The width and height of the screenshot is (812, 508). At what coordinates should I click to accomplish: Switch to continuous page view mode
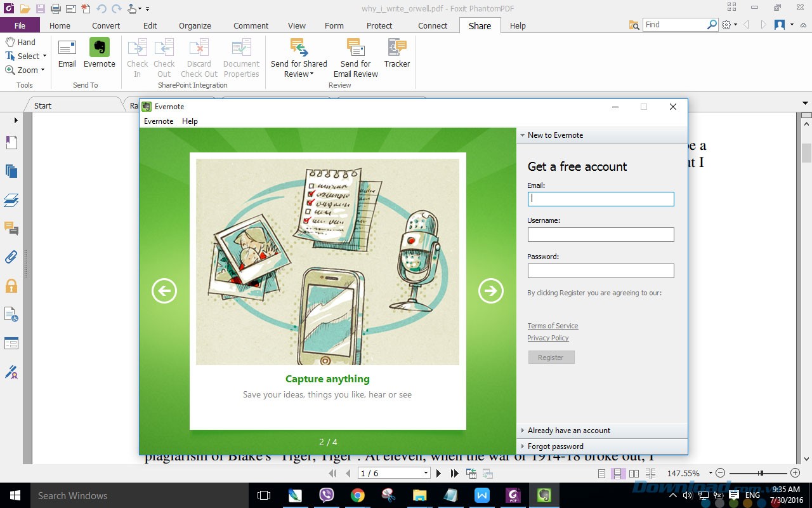[617, 472]
